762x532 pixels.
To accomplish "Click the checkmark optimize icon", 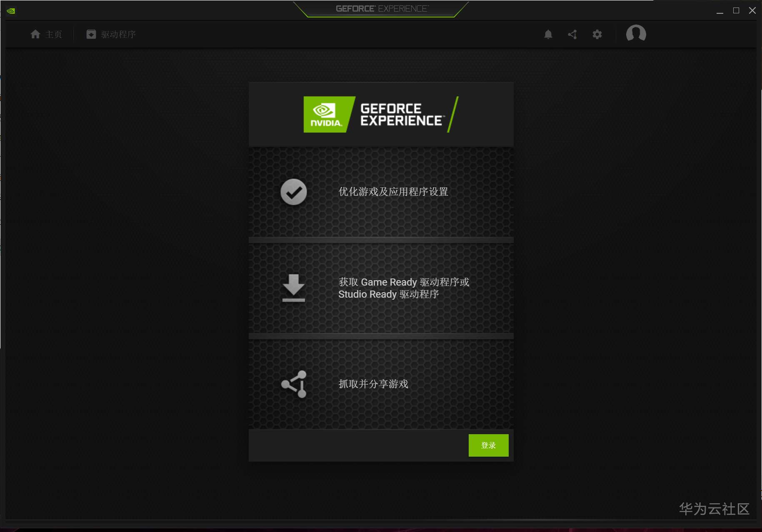I will tap(294, 192).
